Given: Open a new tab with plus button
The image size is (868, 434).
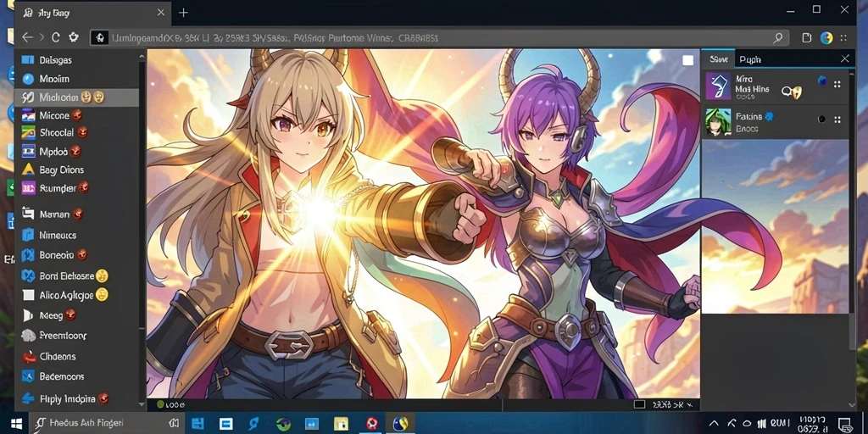Looking at the screenshot, I should pyautogui.click(x=183, y=13).
